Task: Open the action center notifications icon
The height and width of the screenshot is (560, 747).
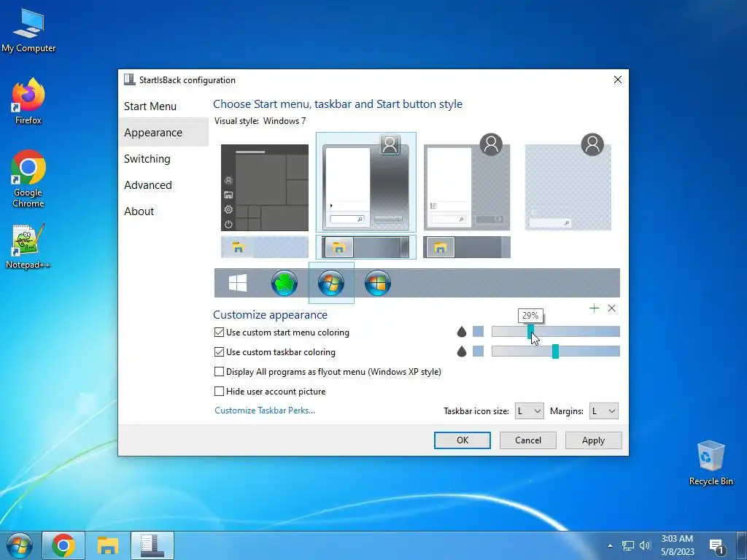Action: [717, 546]
